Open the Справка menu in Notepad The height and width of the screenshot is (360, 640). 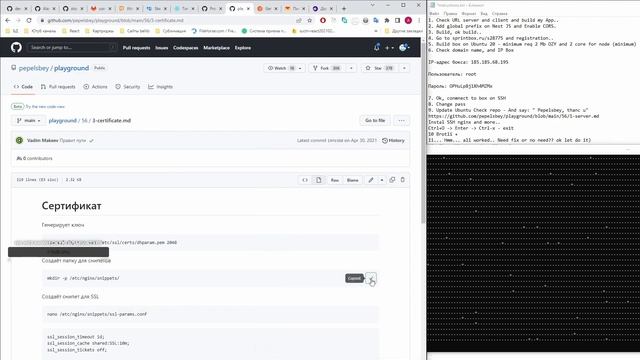pyautogui.click(x=499, y=13)
